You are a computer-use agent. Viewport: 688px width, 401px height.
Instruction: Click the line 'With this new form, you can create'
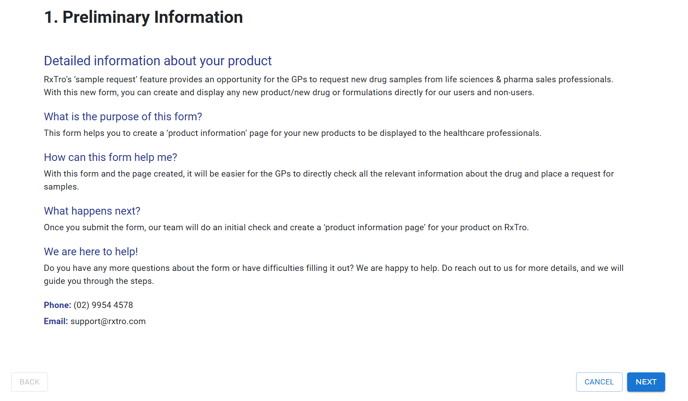(289, 93)
